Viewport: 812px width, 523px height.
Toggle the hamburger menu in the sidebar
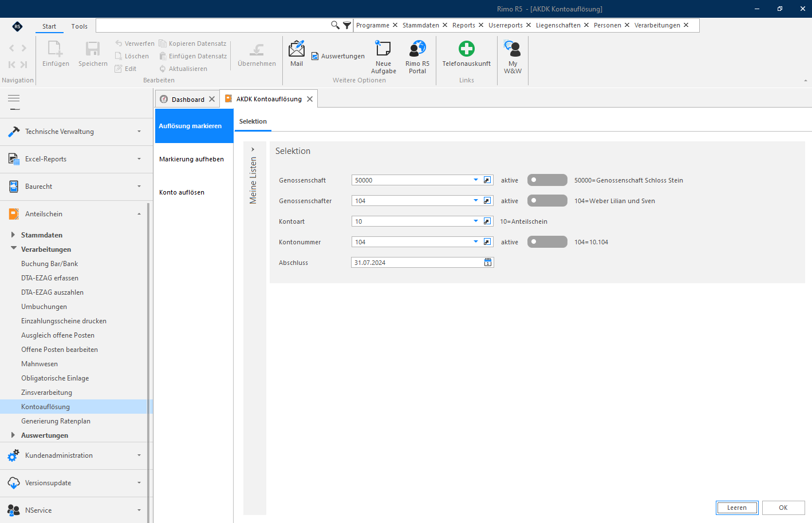tap(14, 98)
